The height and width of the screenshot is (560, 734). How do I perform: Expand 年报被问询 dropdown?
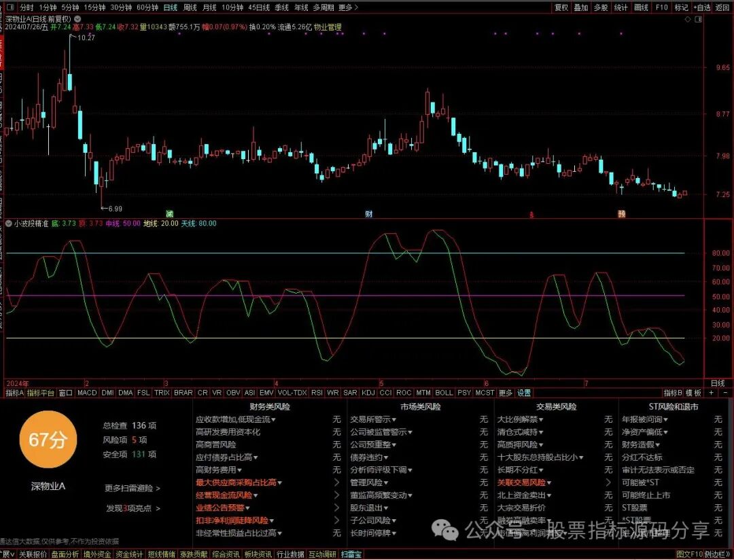tap(644, 419)
